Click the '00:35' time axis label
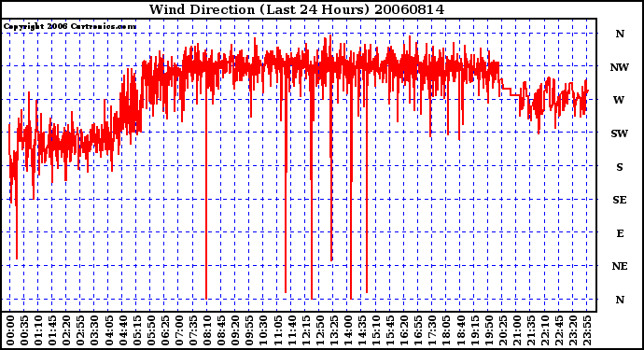 (x=24, y=330)
